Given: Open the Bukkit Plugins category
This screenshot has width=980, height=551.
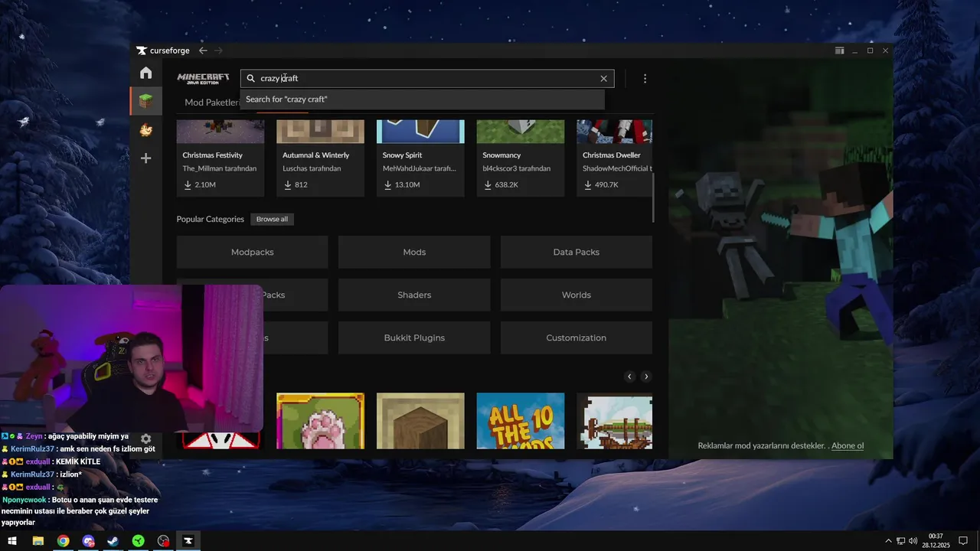Looking at the screenshot, I should click(414, 337).
